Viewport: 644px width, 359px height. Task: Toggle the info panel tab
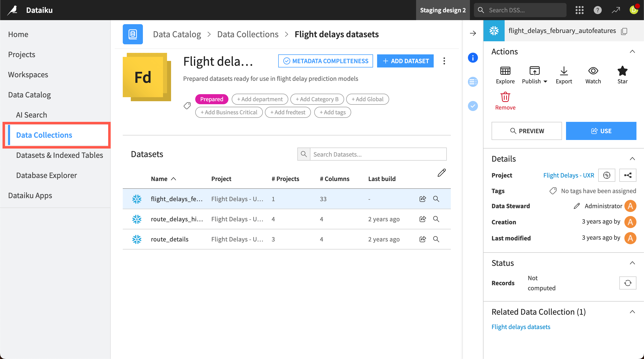click(473, 58)
